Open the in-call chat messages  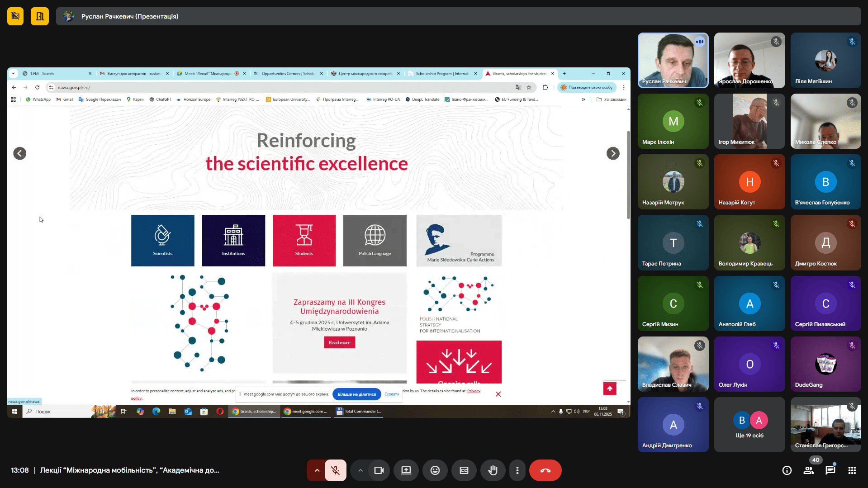coord(830,470)
